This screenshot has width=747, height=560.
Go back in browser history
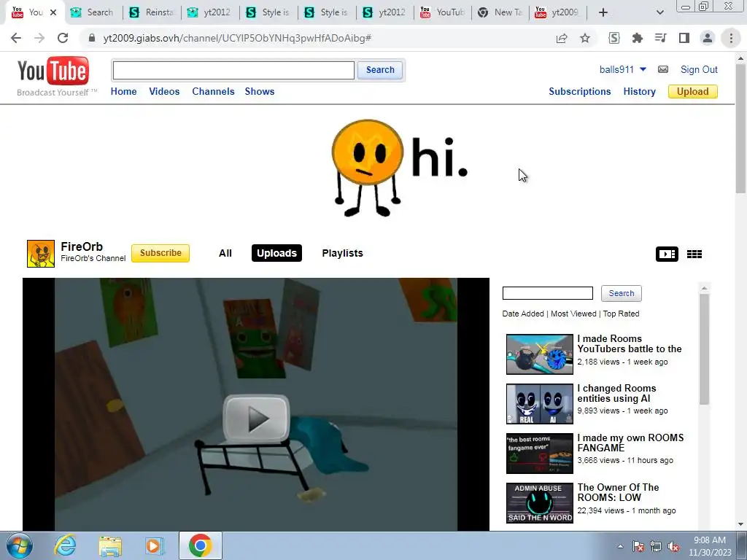pos(16,38)
